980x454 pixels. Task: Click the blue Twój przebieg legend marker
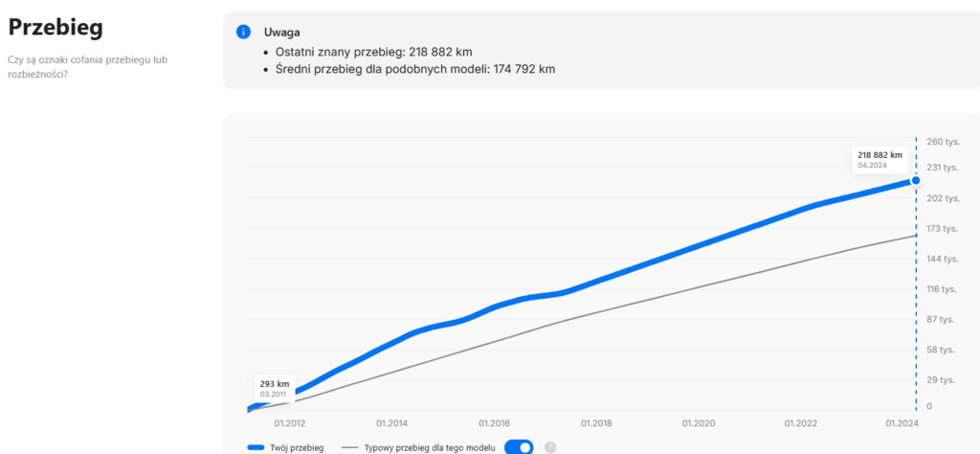[256, 447]
